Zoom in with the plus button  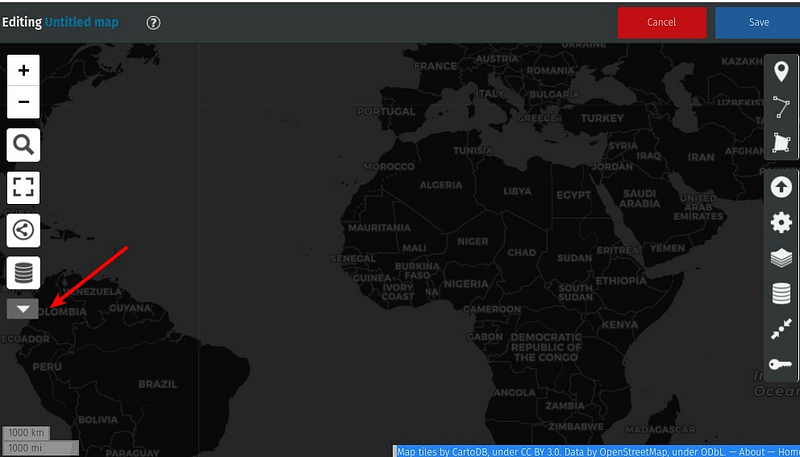click(x=23, y=70)
